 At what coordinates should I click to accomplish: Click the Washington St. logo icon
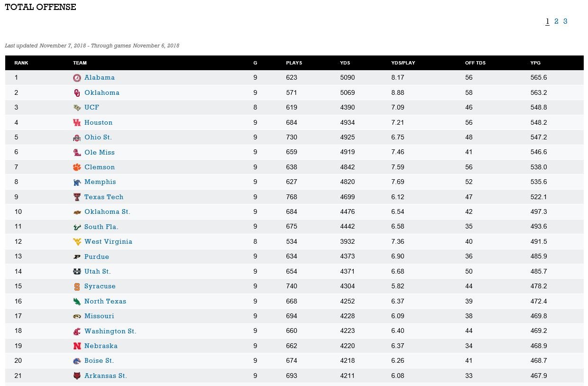coord(77,331)
